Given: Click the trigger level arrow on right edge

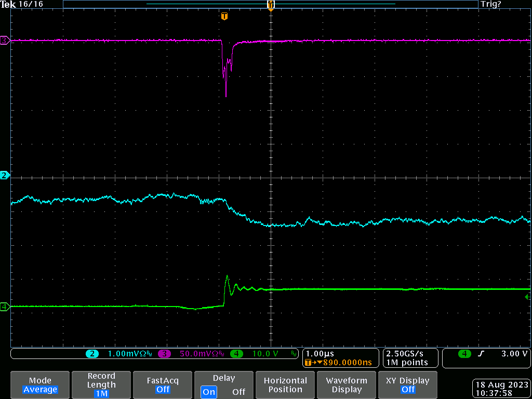Looking at the screenshot, I should pos(528,297).
